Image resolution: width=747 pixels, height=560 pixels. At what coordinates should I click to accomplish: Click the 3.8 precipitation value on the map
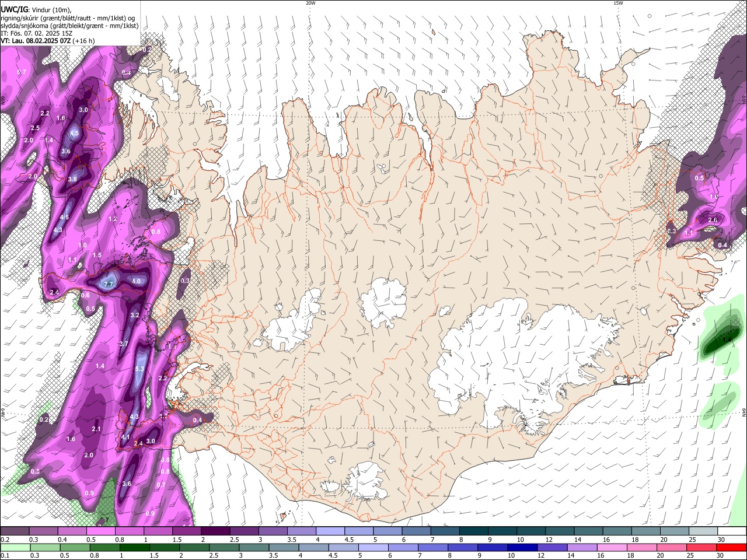[x=72, y=179]
